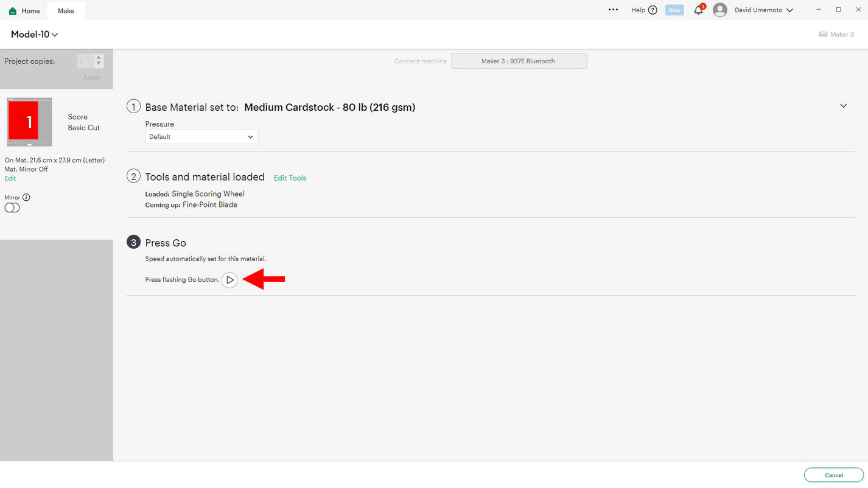Click the Cancel button
Viewport: 868px width, 488px height.
point(833,475)
